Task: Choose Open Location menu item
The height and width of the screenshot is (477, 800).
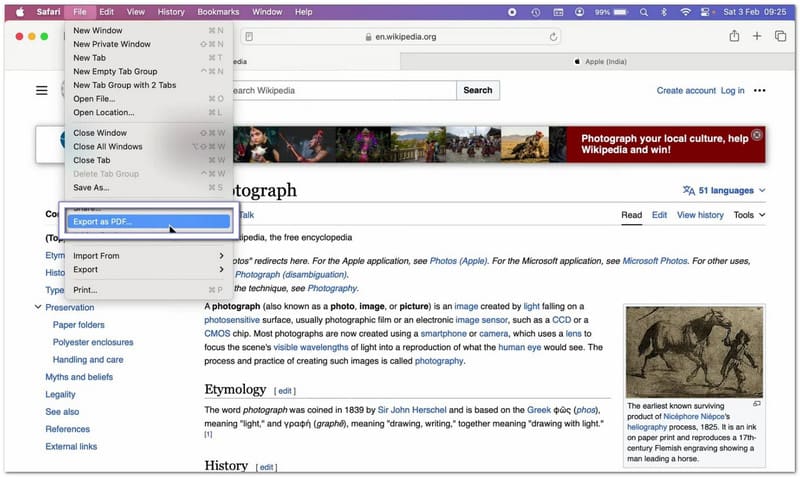Action: (148, 112)
